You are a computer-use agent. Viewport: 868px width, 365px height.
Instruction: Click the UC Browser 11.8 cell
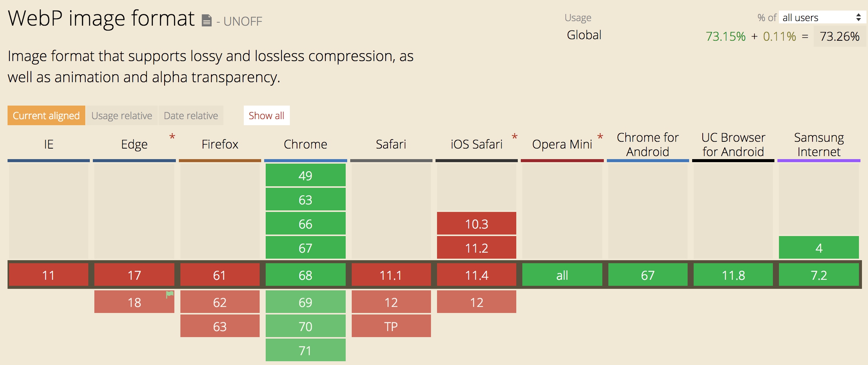[733, 275]
